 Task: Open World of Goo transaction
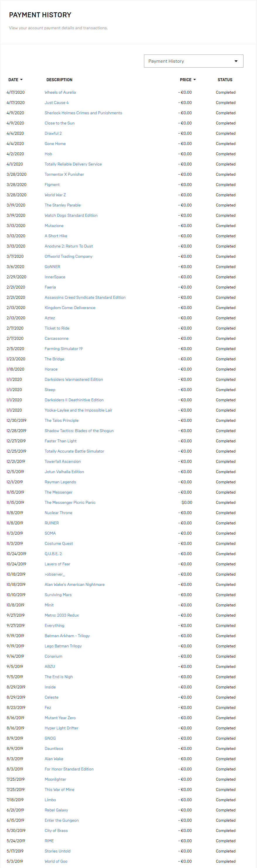pos(56,861)
